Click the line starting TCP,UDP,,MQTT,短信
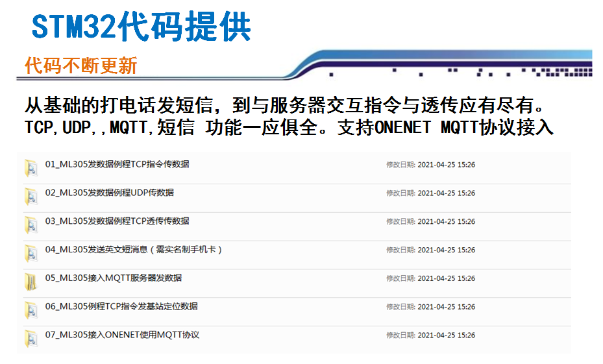The image size is (603, 364). 289,127
